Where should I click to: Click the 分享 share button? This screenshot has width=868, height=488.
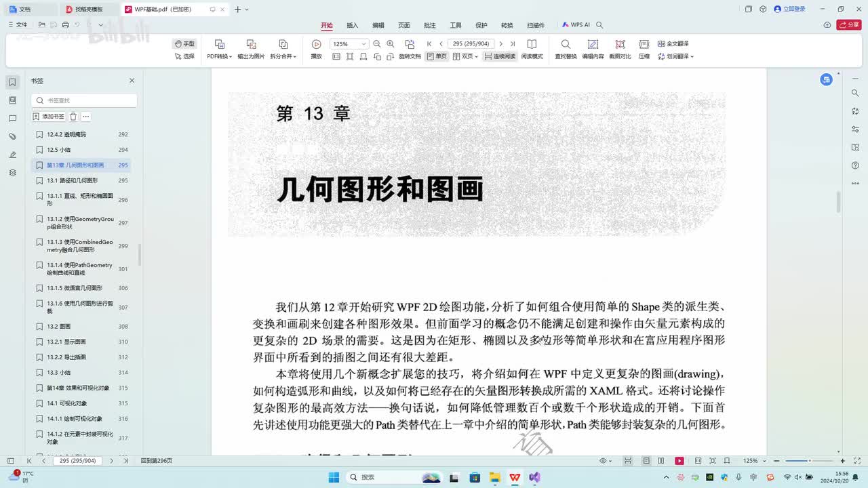849,25
